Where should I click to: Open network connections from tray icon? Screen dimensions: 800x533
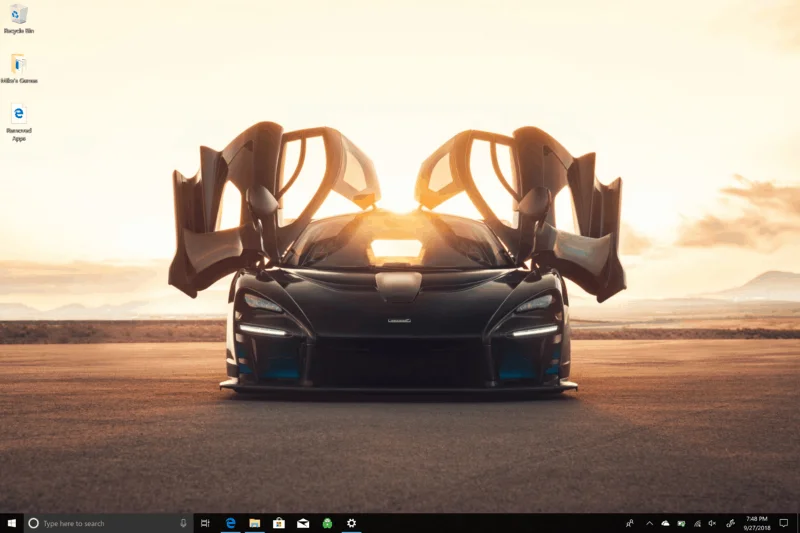click(x=697, y=523)
